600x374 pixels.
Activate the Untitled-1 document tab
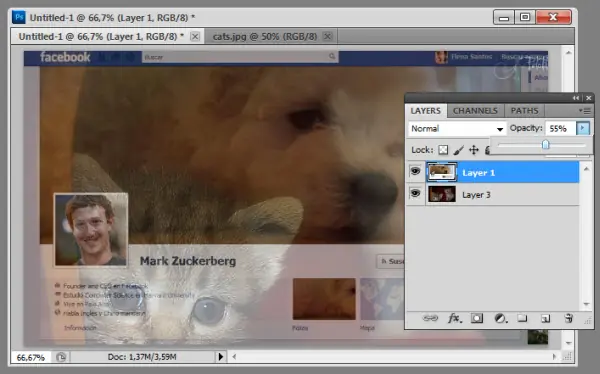101,36
